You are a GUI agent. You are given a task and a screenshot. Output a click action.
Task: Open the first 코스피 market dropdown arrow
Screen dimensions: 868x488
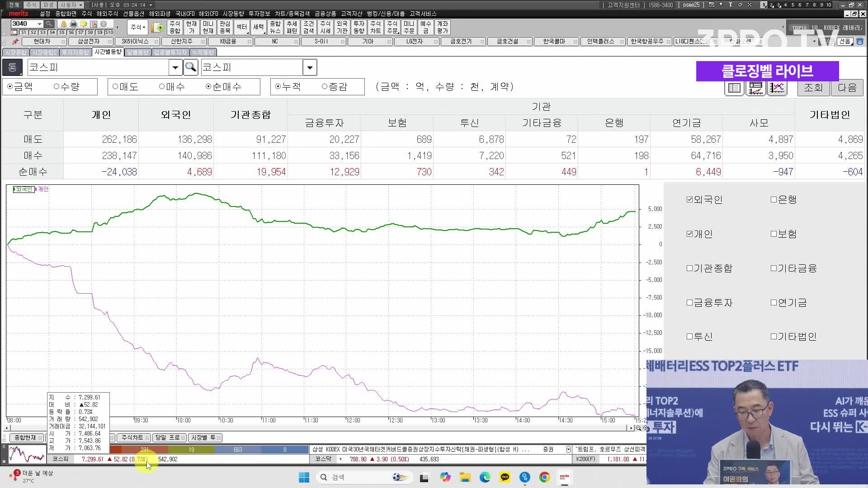[175, 67]
